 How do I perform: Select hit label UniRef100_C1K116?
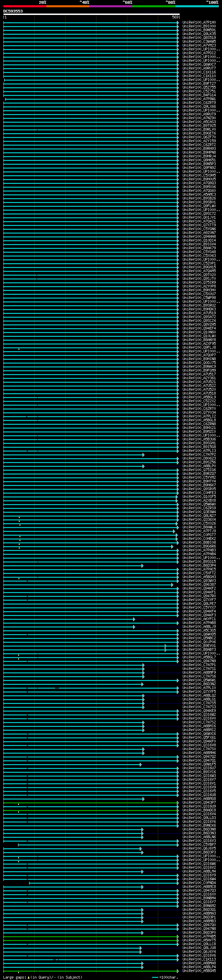click(x=199, y=72)
